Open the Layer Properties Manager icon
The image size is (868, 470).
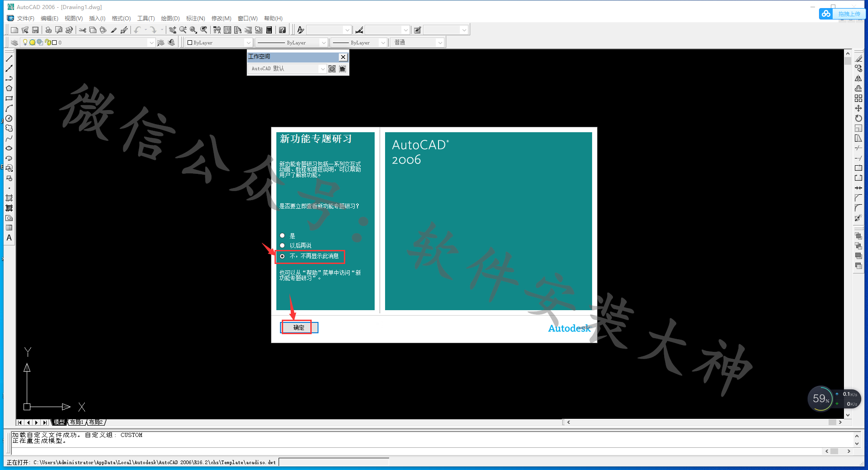tap(14, 43)
